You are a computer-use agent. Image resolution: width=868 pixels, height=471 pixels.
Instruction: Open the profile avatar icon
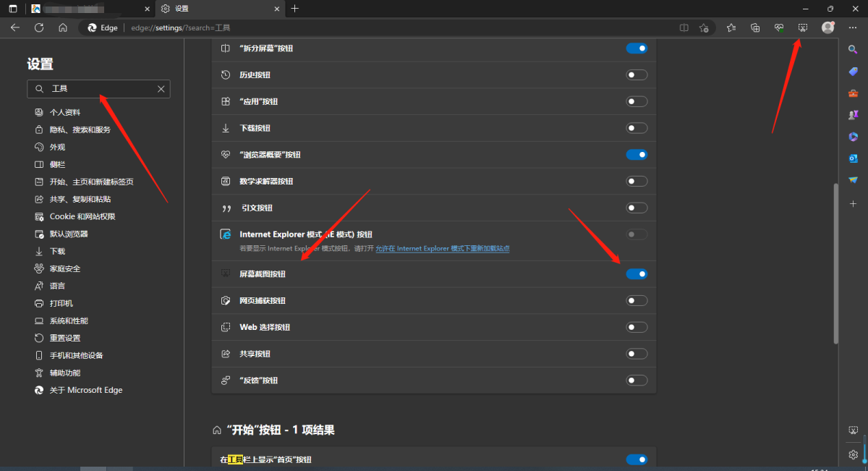(x=828, y=27)
